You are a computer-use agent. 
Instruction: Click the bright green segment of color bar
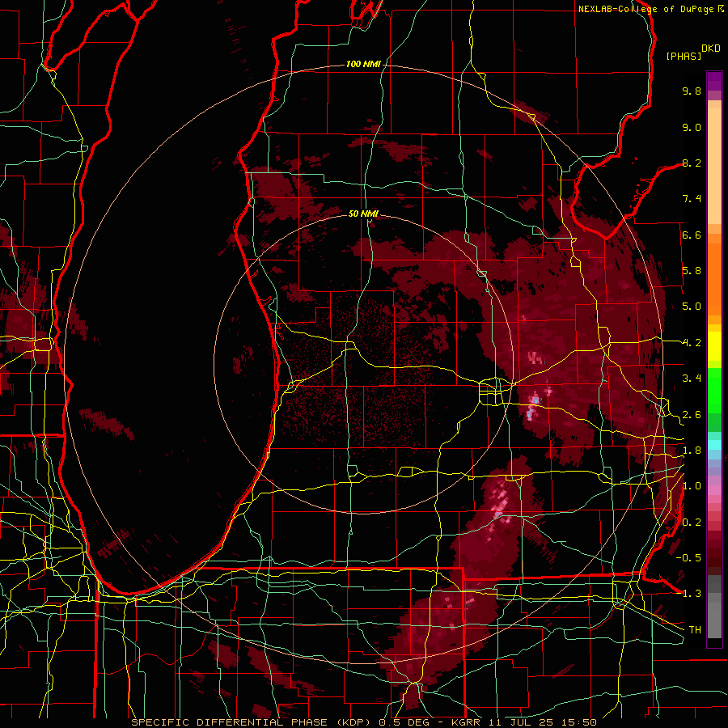tap(714, 390)
